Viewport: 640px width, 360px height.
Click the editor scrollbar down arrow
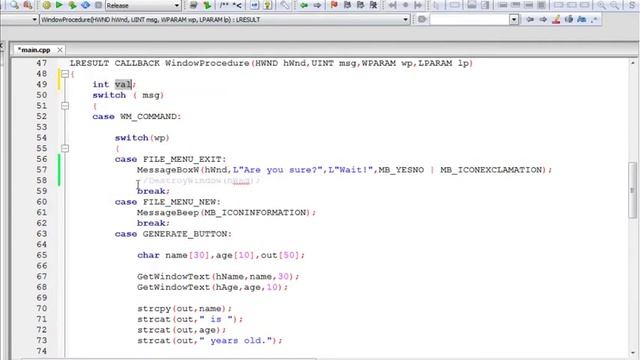[633, 353]
